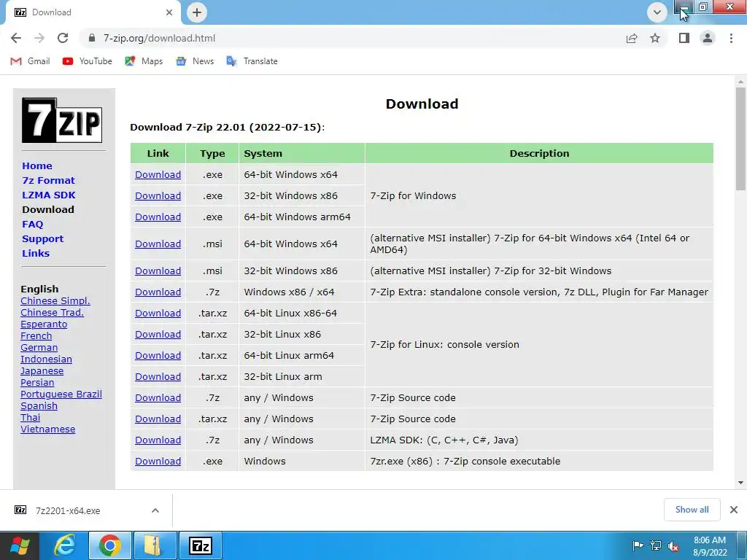The width and height of the screenshot is (747, 560).
Task: Switch language to Persian
Action: pyautogui.click(x=37, y=382)
